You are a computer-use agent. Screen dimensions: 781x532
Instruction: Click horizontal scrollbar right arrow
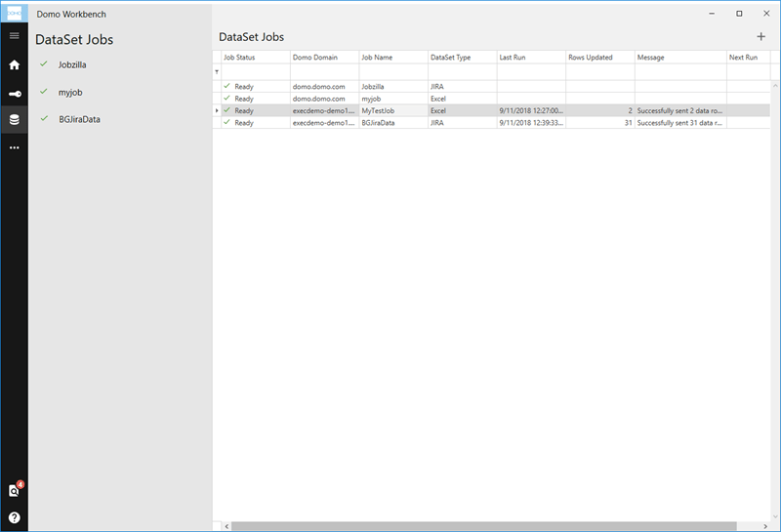(x=765, y=526)
